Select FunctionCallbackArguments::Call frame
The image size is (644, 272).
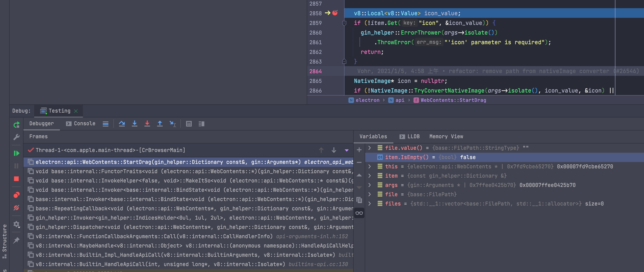pos(189,236)
